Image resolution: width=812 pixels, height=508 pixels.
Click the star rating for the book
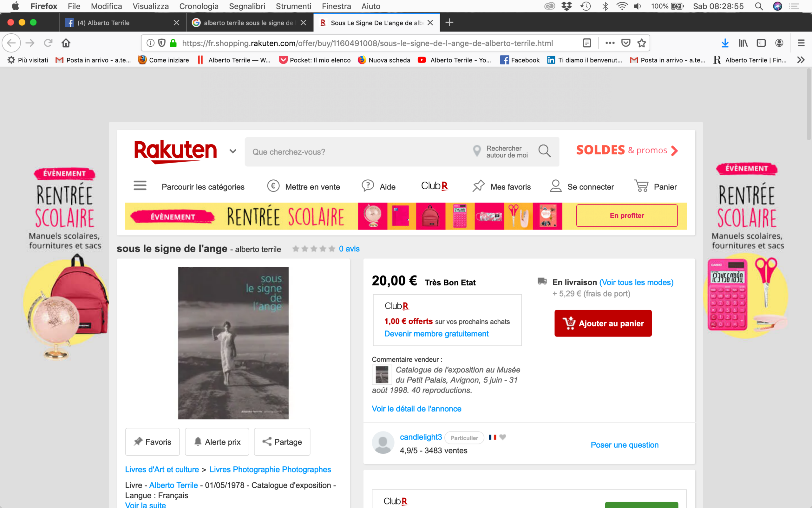coord(313,249)
